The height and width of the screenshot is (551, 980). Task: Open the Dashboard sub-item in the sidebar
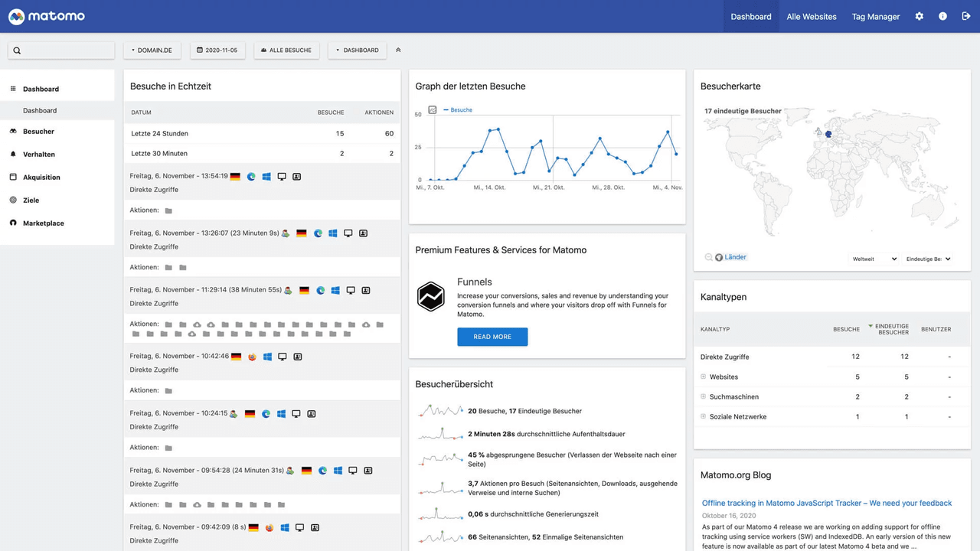coord(57,110)
